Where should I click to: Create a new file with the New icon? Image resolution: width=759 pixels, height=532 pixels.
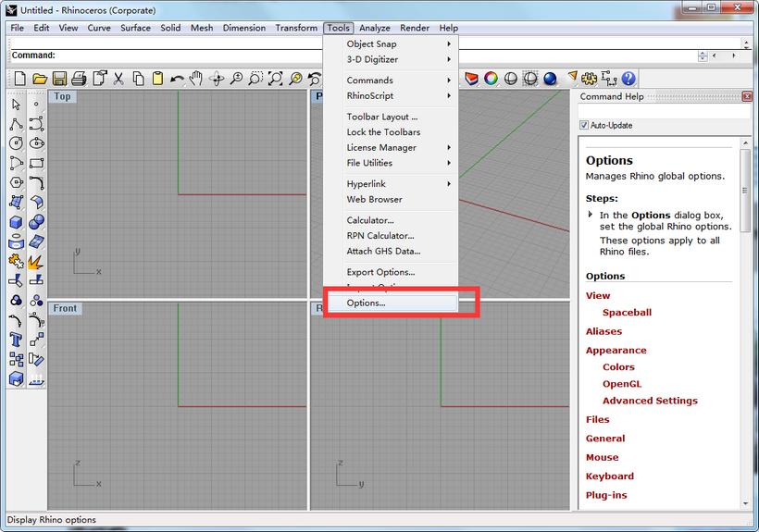click(19, 79)
